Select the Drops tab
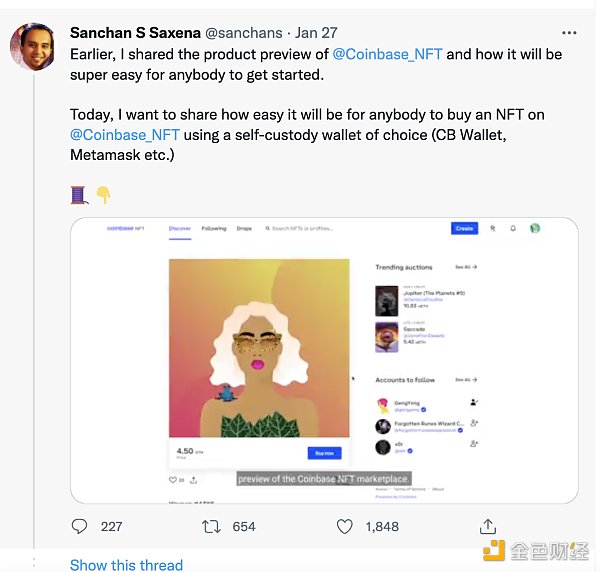Image resolution: width=600 pixels, height=572 pixels. (244, 229)
